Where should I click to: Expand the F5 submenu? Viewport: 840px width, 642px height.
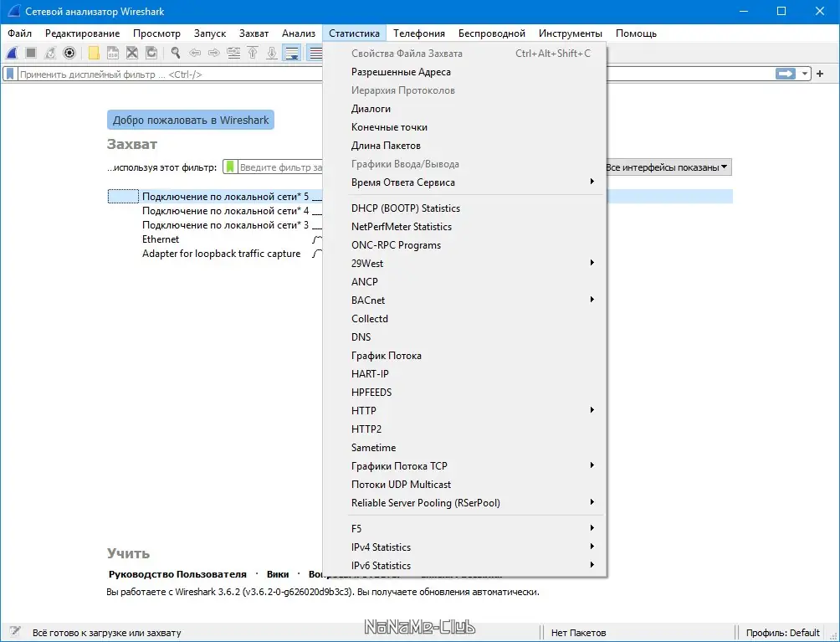464,528
